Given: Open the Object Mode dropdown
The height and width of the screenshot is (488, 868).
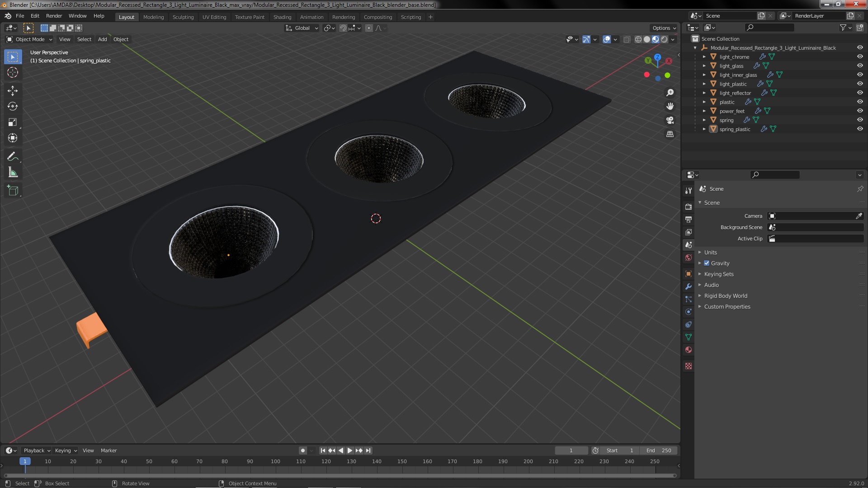Looking at the screenshot, I should [29, 39].
